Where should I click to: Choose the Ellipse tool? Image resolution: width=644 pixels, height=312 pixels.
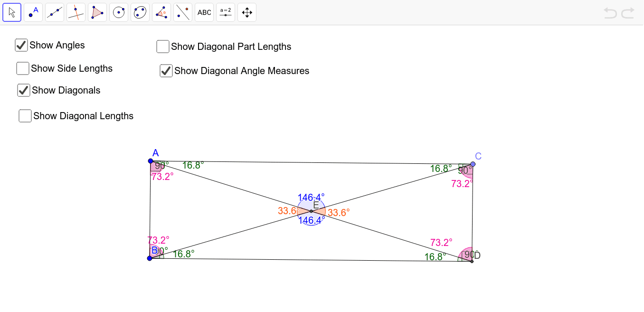click(x=140, y=12)
